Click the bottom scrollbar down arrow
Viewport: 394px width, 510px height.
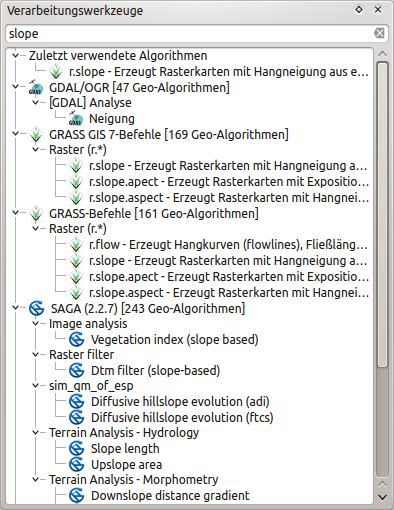coord(383,498)
